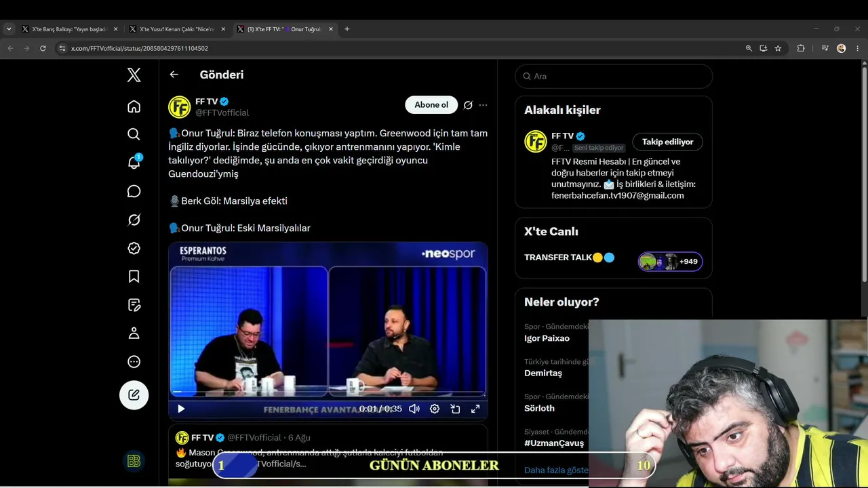Open FF TV avatar in the post header
The width and height of the screenshot is (868, 488).
180,107
